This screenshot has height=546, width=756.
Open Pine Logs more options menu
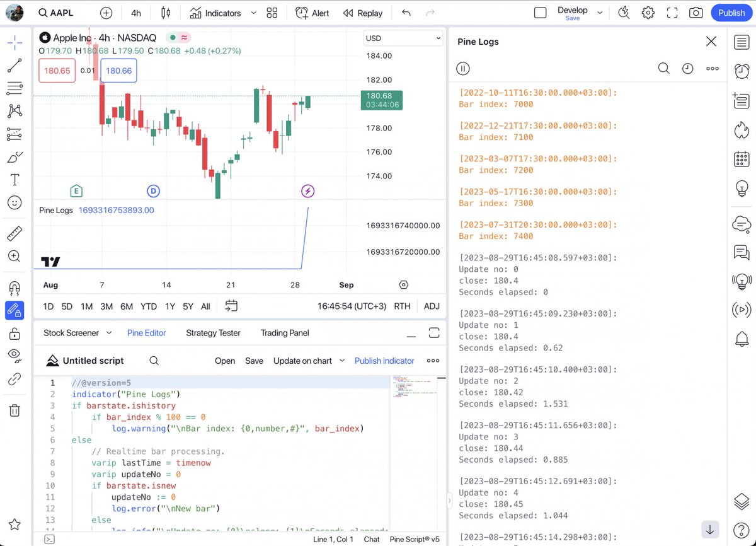click(713, 68)
